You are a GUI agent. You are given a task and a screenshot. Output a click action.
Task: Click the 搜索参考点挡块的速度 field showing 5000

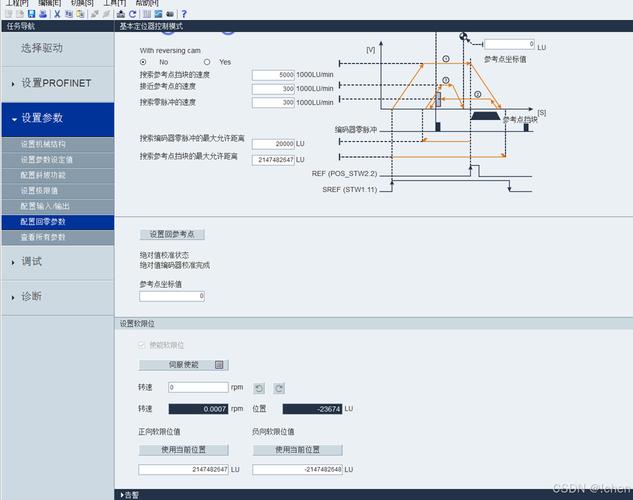tap(273, 75)
